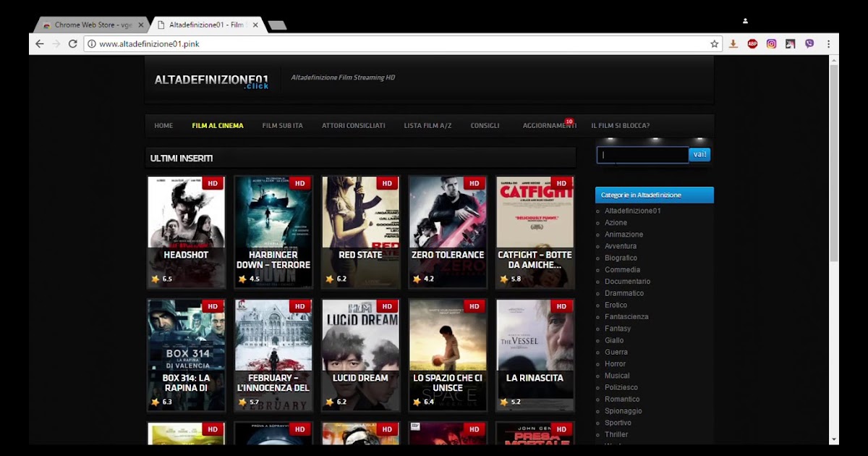The height and width of the screenshot is (456, 868).
Task: Open the Altadefinizione01 category link
Action: pyautogui.click(x=633, y=211)
